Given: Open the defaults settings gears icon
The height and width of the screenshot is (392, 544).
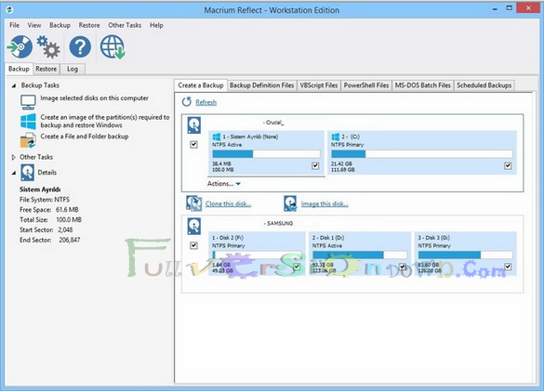Looking at the screenshot, I should click(48, 46).
